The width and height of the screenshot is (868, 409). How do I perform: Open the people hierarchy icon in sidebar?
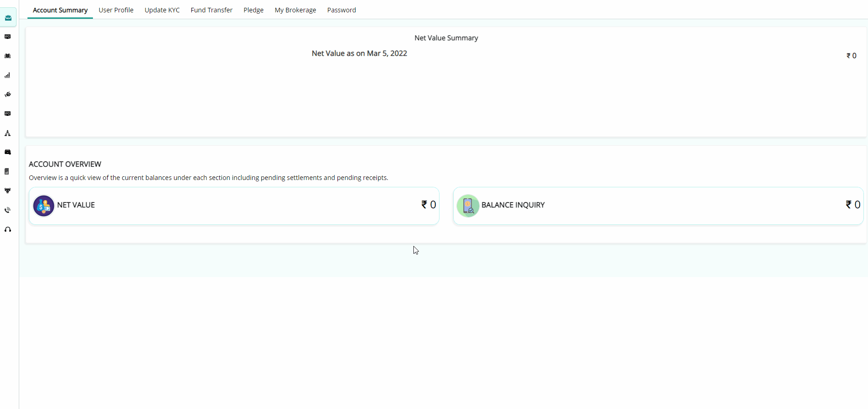pyautogui.click(x=7, y=133)
